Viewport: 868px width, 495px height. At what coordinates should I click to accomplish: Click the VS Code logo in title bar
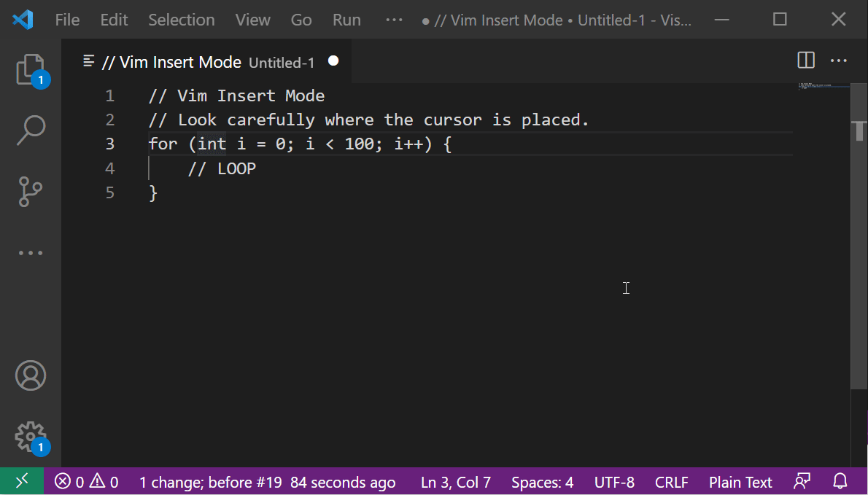23,20
